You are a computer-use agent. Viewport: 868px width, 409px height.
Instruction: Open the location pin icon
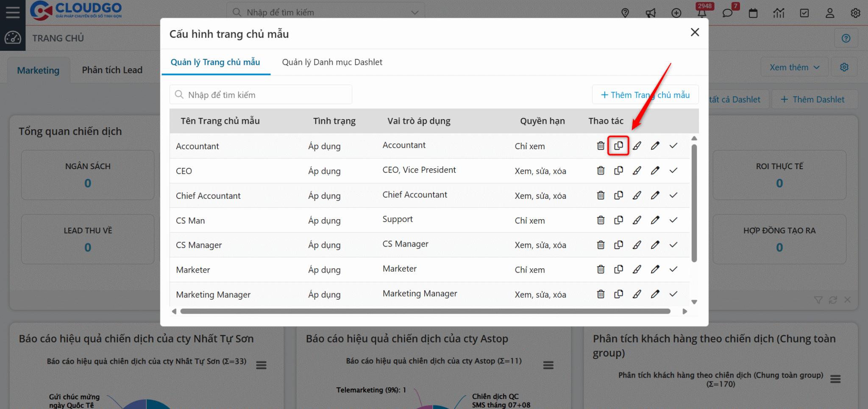pyautogui.click(x=625, y=13)
